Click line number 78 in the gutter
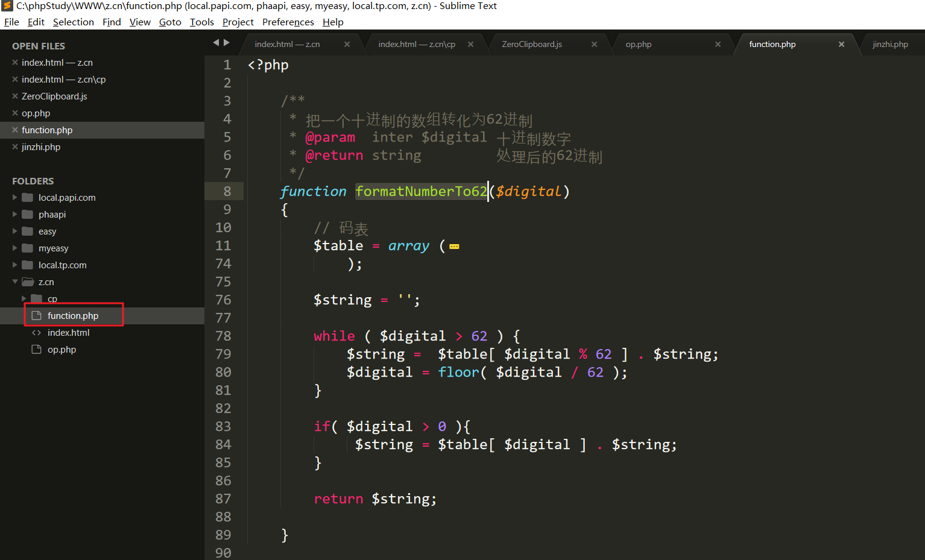Image resolution: width=925 pixels, height=560 pixels. coord(223,336)
